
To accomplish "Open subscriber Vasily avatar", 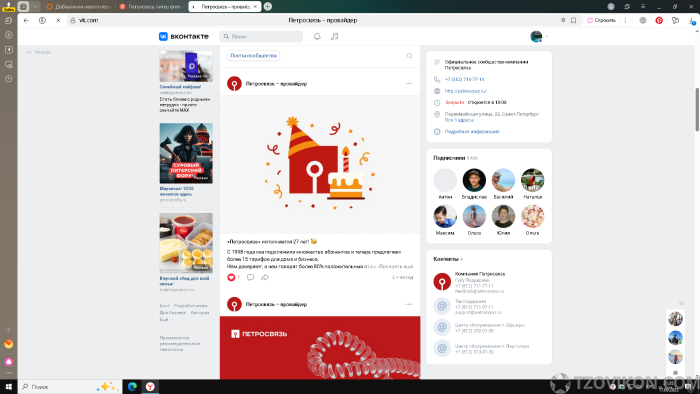I will point(503,180).
